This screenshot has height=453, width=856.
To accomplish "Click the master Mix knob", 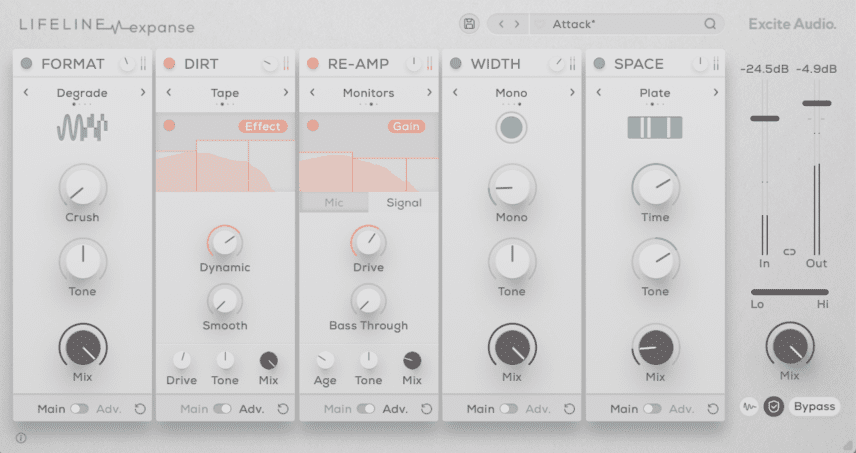I will tap(790, 347).
